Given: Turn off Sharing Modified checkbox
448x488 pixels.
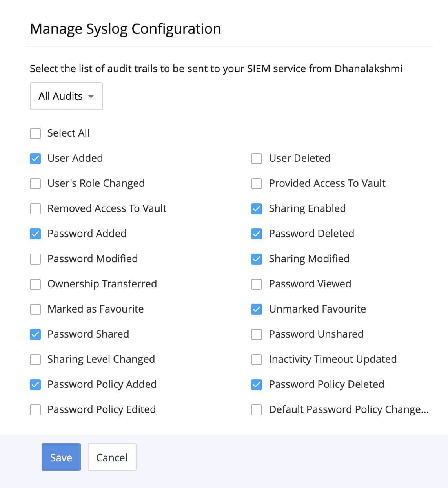Looking at the screenshot, I should point(257,259).
